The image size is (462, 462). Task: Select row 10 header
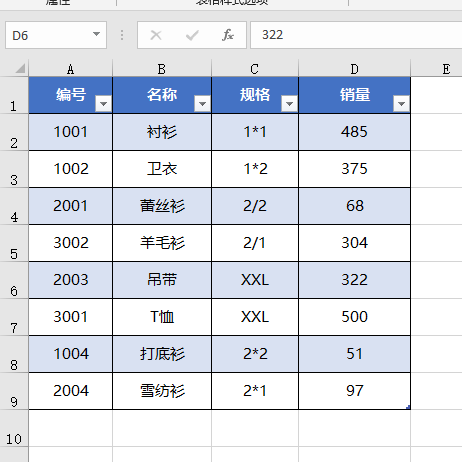point(14,428)
